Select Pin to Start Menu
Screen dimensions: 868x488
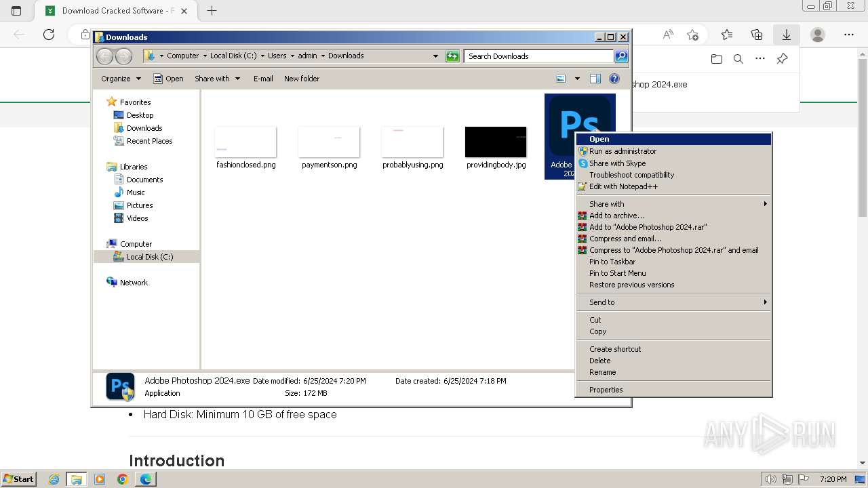point(673,273)
